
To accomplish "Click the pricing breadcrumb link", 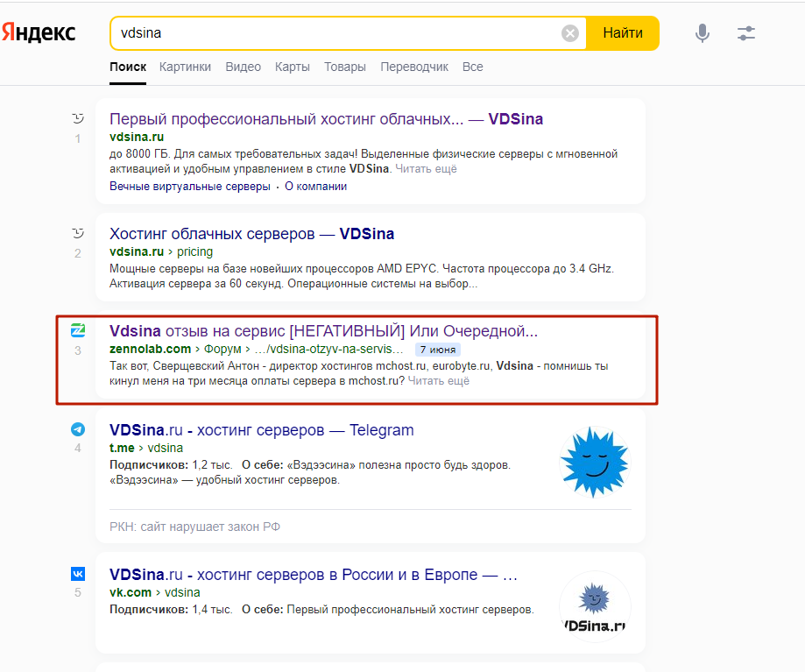I will 194,252.
